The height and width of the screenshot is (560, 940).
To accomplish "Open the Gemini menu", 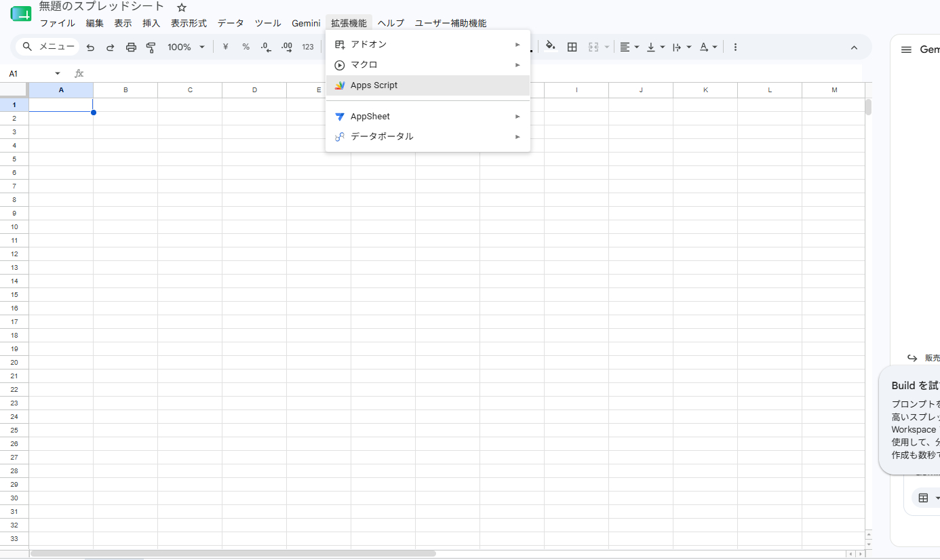I will coord(306,23).
